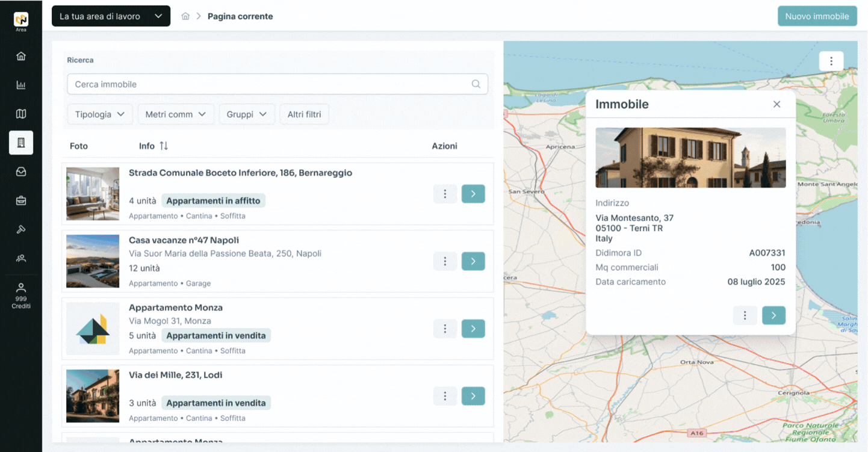
Task: Click the Via dei Mille villa thumbnail
Action: tap(93, 396)
